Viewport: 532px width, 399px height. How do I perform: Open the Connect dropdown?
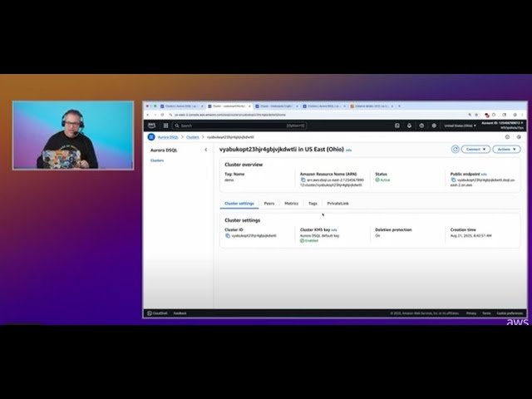475,150
